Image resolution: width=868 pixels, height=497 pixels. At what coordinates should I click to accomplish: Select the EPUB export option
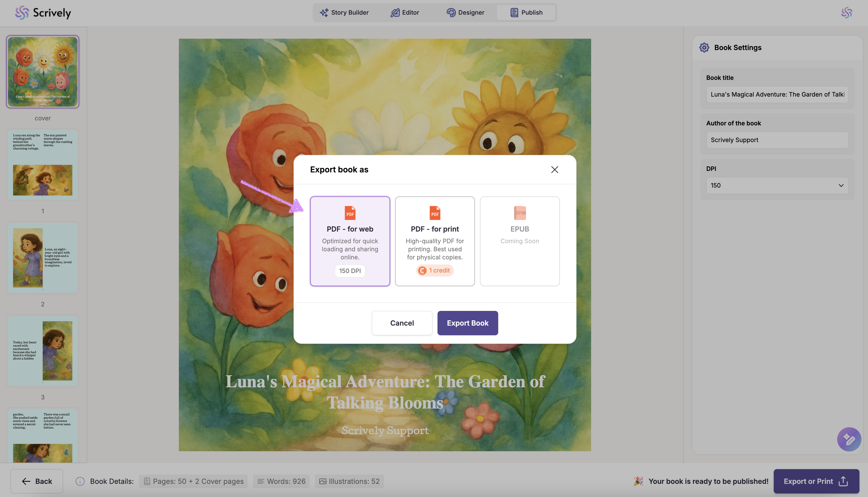(519, 241)
